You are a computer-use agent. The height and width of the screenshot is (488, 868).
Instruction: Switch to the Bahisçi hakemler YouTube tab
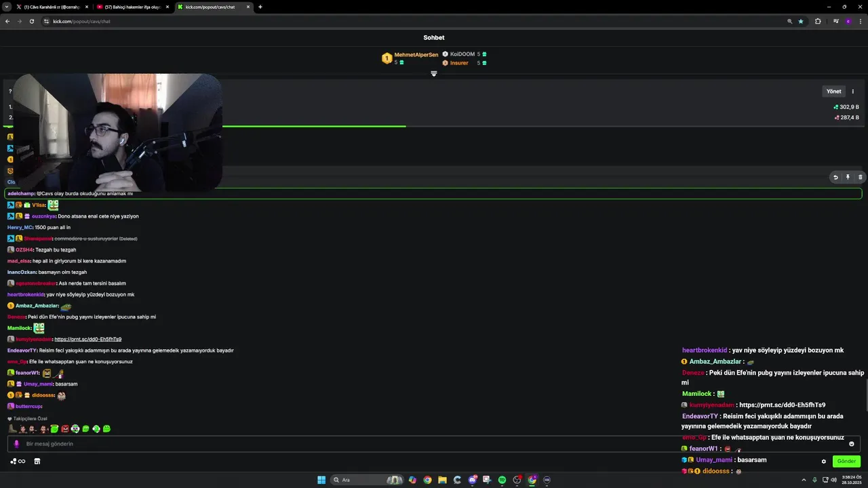[x=132, y=7]
